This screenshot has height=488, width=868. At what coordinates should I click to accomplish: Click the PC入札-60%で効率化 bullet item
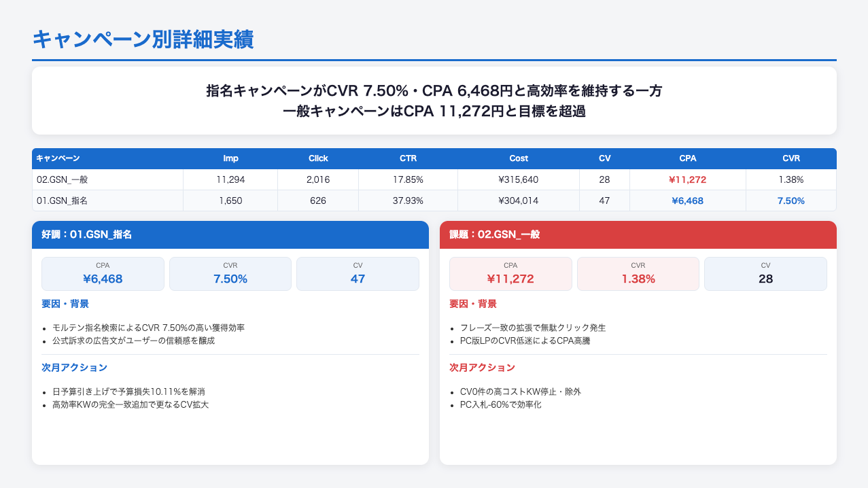click(501, 404)
